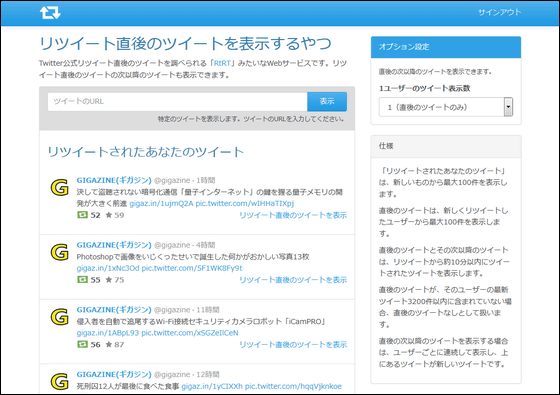560x395 pixels.
Task: Click the blue 表示 button
Action: (x=327, y=101)
